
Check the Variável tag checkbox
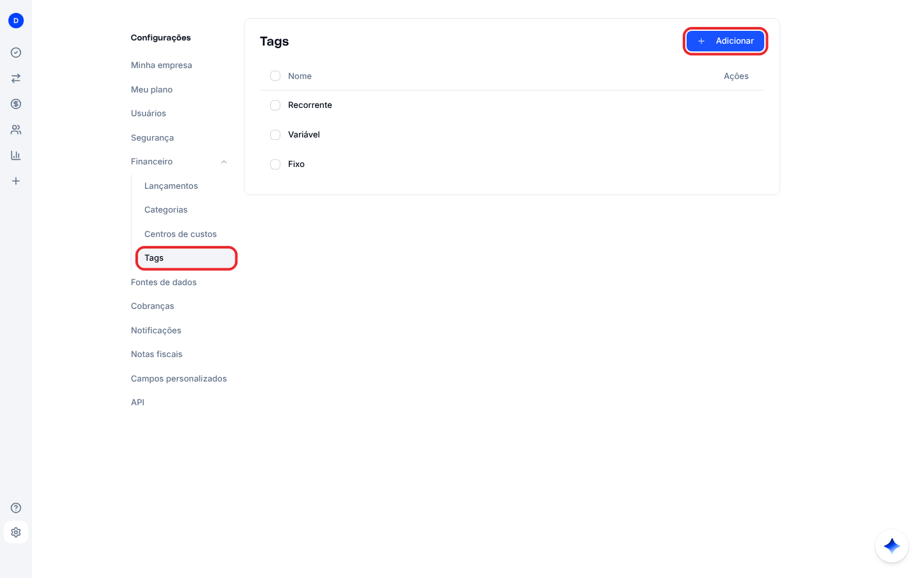pyautogui.click(x=275, y=135)
